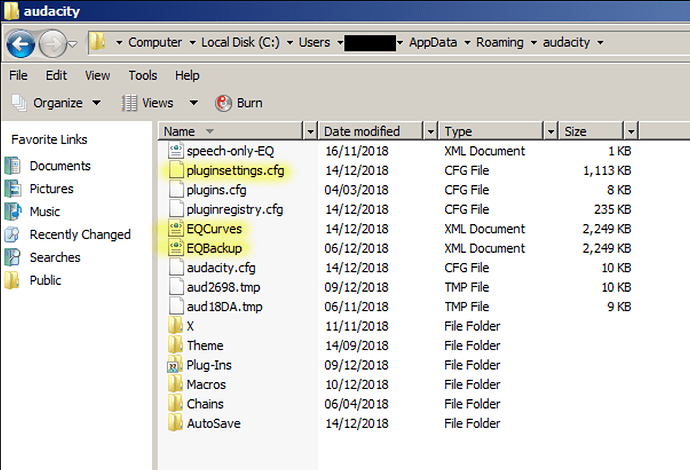Click the Searches favorite link icon
690x470 pixels.
click(x=12, y=257)
